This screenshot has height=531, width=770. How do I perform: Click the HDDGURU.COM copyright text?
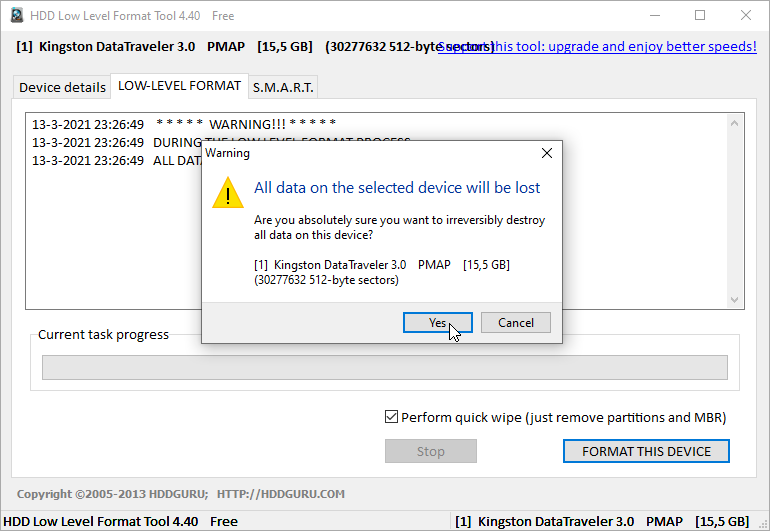pos(180,493)
